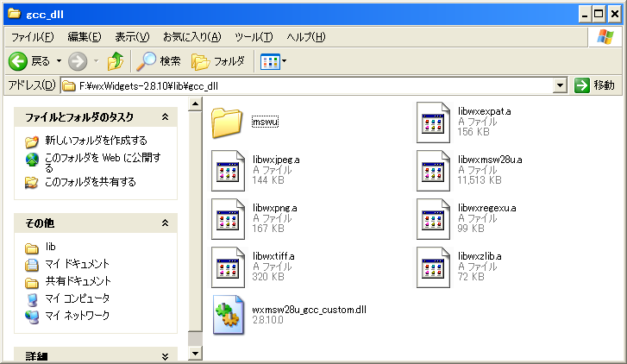Screen dimensions: 627x364
Task: Open the Views dropdown arrow
Action: (285, 61)
